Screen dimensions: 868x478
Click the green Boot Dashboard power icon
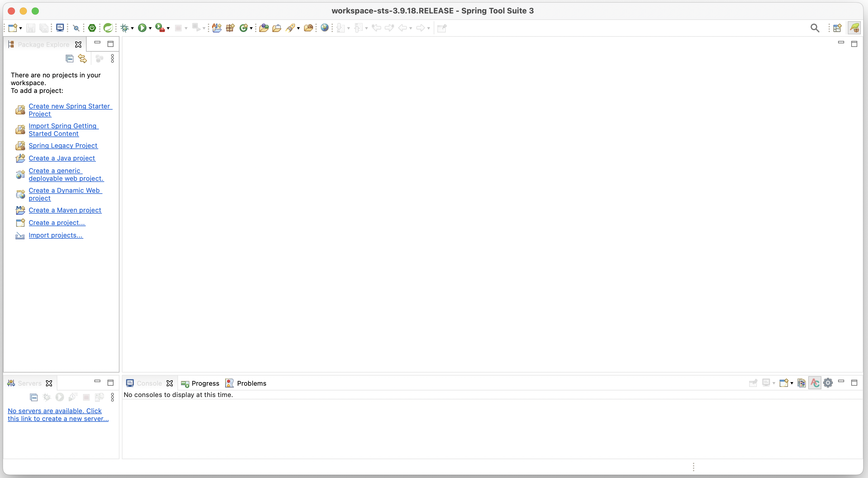tap(92, 28)
